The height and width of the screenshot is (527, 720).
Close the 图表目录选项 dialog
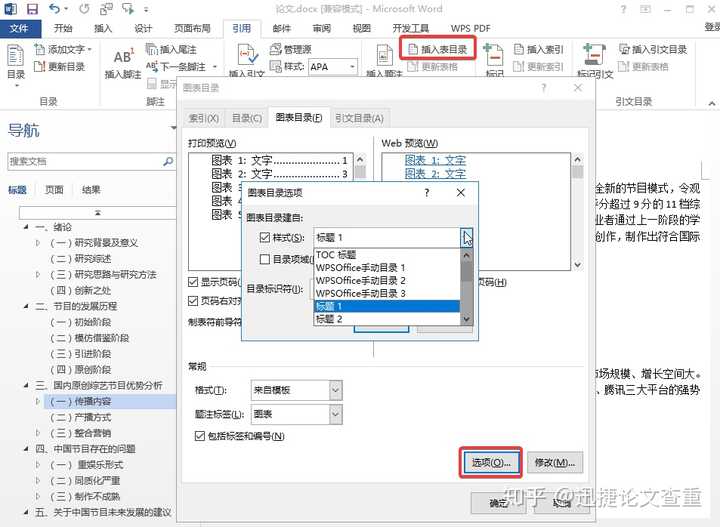(461, 193)
